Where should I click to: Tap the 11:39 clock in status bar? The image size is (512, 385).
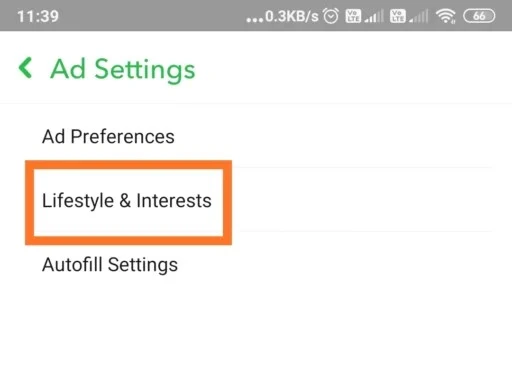(x=38, y=16)
